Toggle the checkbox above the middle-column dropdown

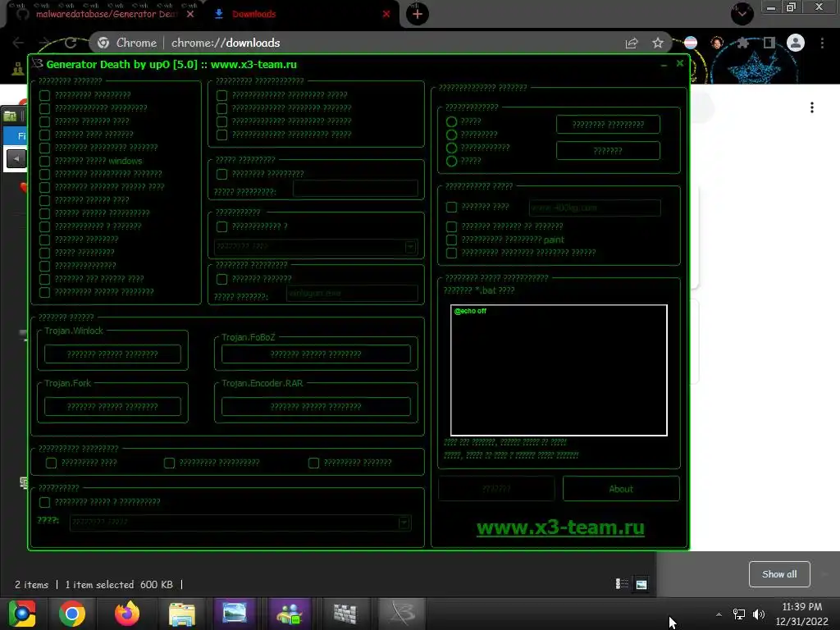tap(221, 226)
